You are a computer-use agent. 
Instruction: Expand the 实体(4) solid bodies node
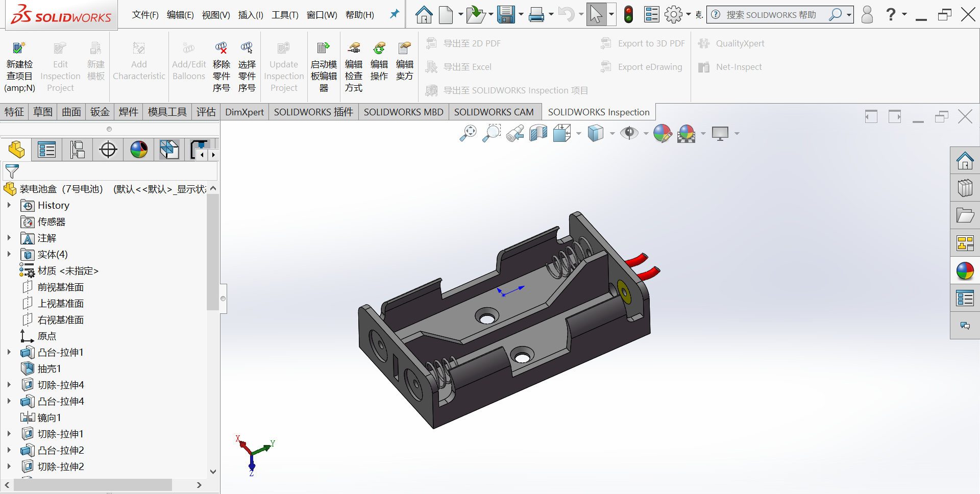click(x=9, y=254)
